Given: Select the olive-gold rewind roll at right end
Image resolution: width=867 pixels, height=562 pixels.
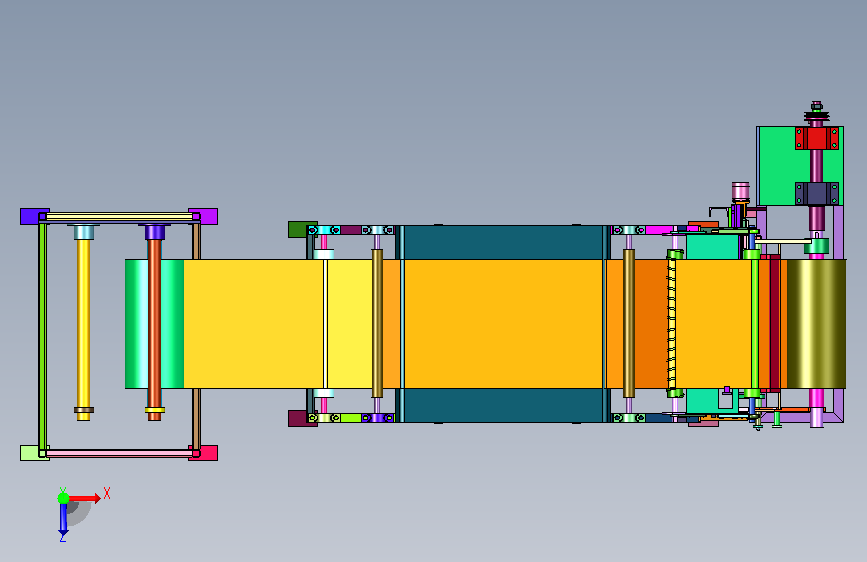Looking at the screenshot, I should [817, 324].
